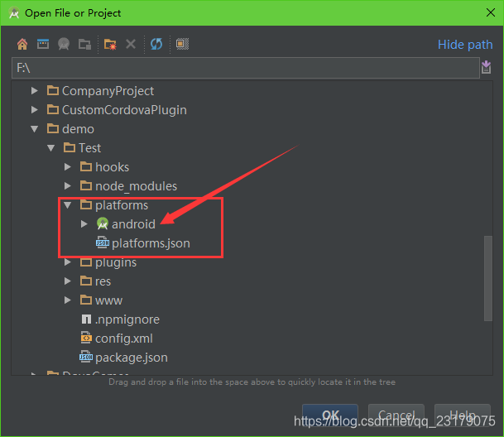Screen dimensions: 504x437
Task: Confirm with the OK button
Action: tap(330, 415)
